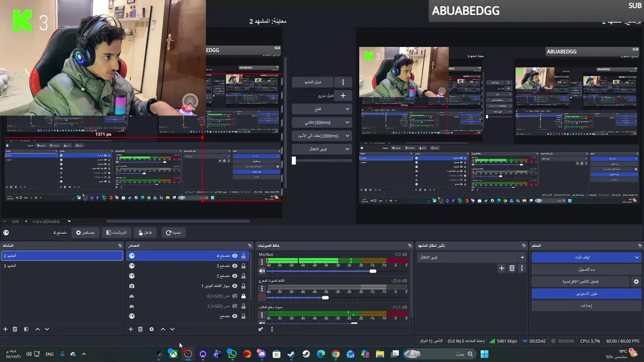Expand fade to black (300ms) dropdown
The height and width of the screenshot is (362, 644).
click(x=347, y=136)
